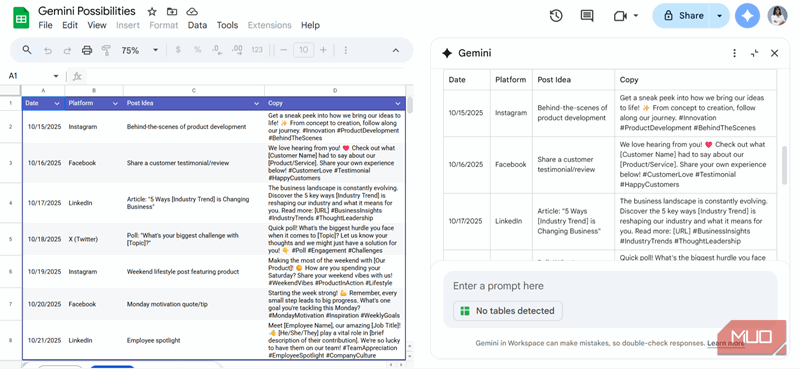Expand the Share options arrow
The image size is (800, 369).
pyautogui.click(x=719, y=16)
